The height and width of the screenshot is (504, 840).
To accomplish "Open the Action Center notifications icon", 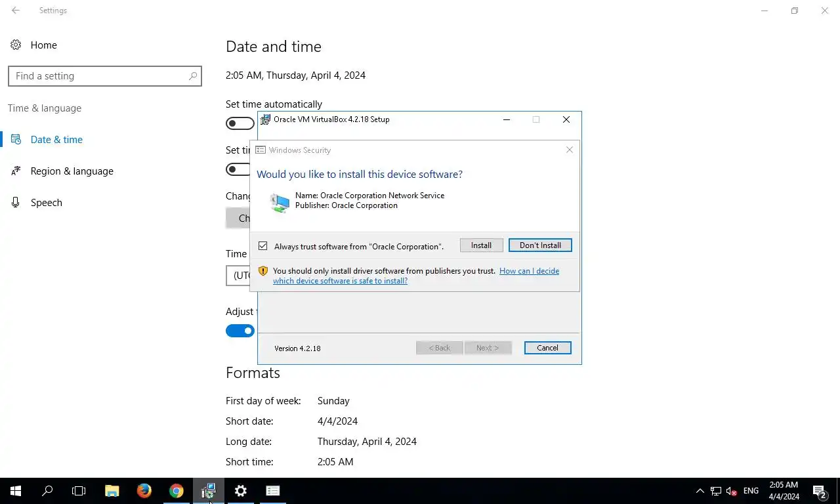I will click(820, 491).
